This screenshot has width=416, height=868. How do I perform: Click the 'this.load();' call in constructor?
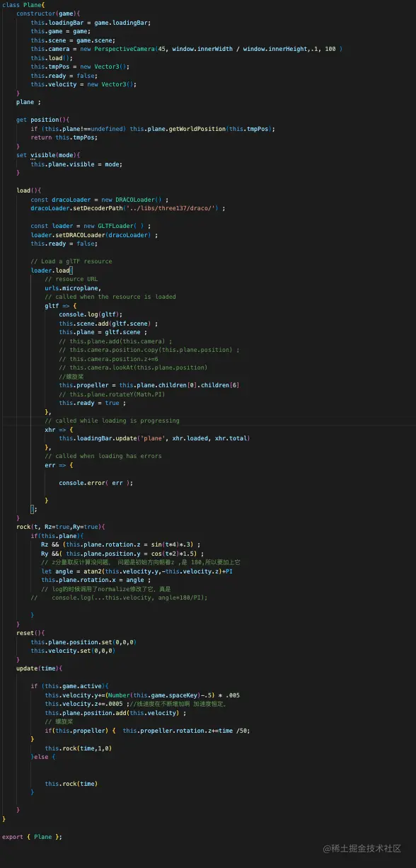[52, 58]
